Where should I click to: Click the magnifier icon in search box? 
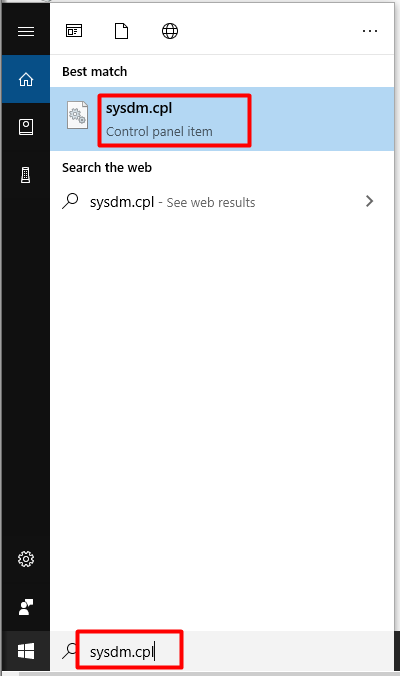click(x=69, y=651)
